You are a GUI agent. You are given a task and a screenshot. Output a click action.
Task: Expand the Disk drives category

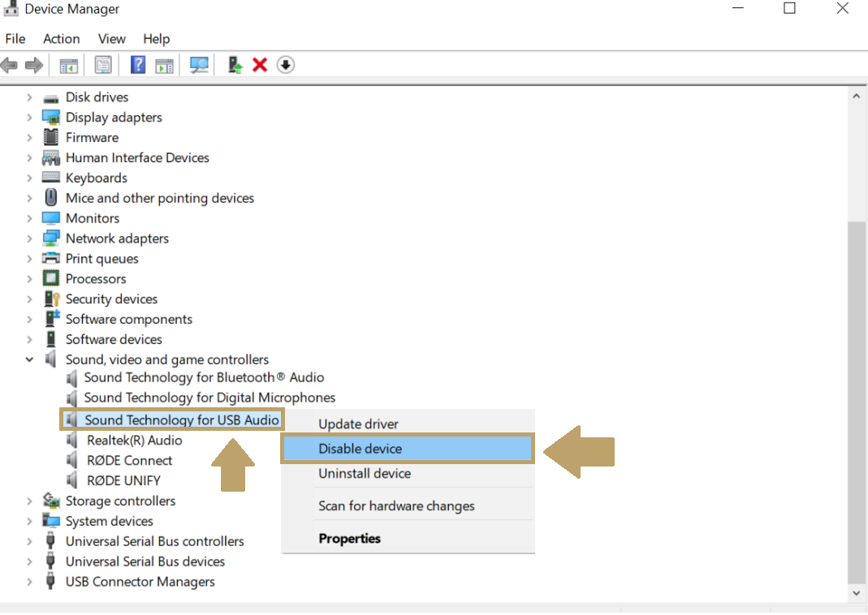click(29, 97)
